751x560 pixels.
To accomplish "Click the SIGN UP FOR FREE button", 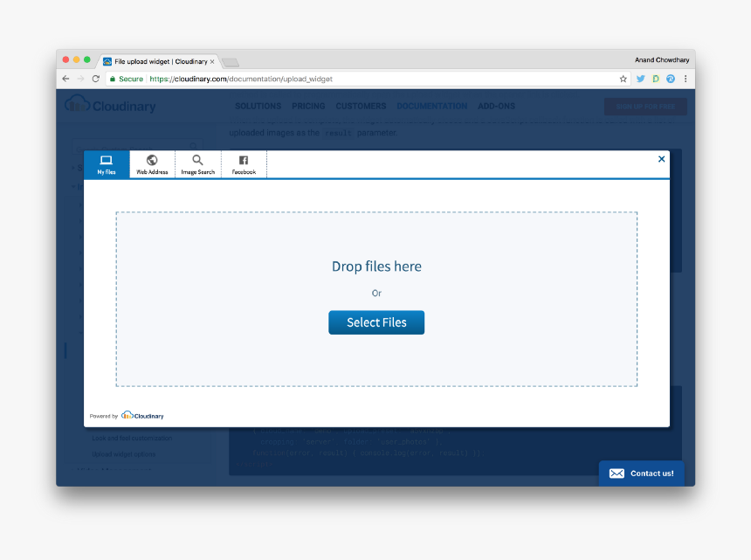I will [x=645, y=107].
